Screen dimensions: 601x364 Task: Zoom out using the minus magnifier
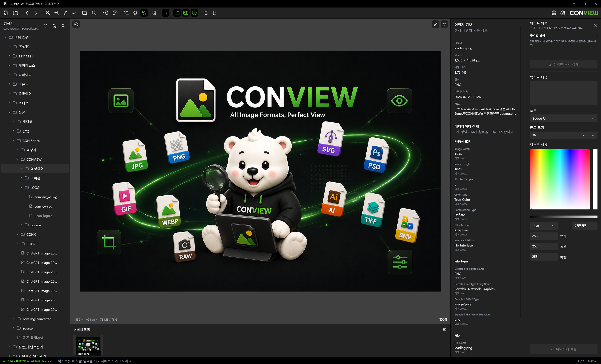pyautogui.click(x=48, y=13)
